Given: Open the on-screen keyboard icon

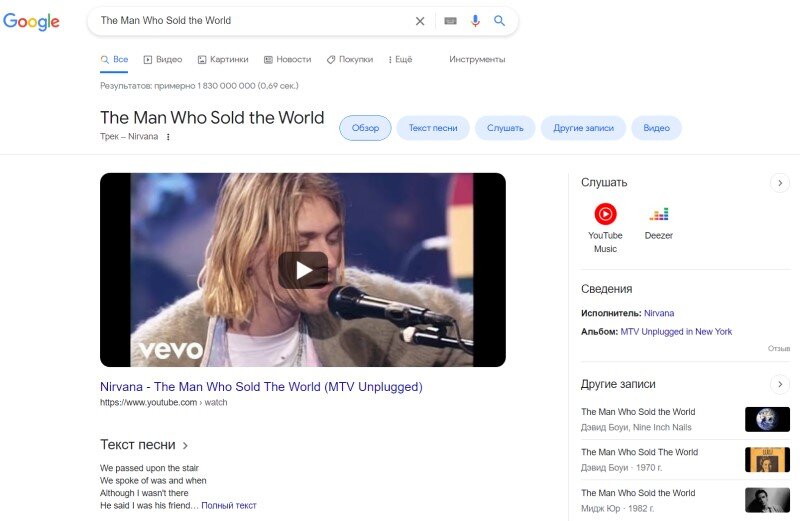Looking at the screenshot, I should (450, 21).
